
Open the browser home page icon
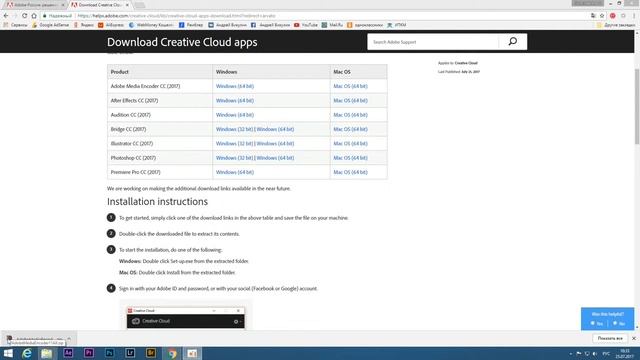coord(34,16)
